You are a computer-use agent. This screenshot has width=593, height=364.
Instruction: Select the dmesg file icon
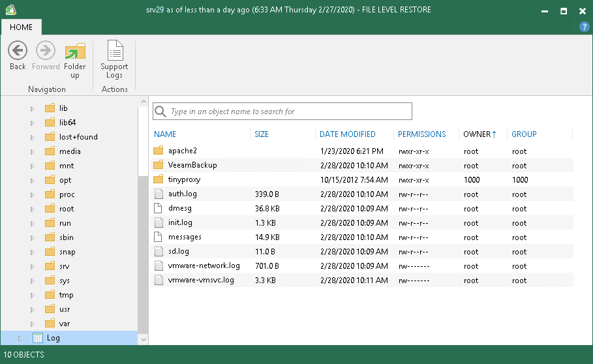click(x=158, y=208)
